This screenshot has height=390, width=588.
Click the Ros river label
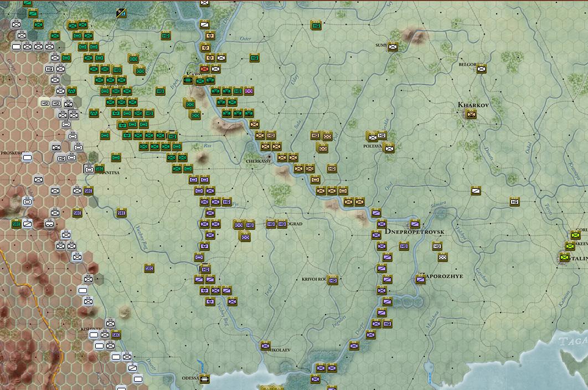coord(208,146)
